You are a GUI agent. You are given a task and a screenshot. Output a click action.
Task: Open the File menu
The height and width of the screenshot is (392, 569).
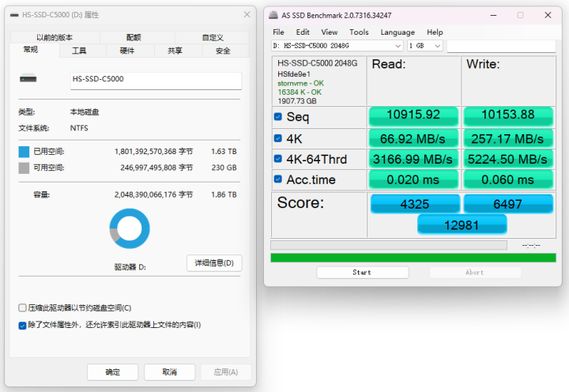coord(278,32)
